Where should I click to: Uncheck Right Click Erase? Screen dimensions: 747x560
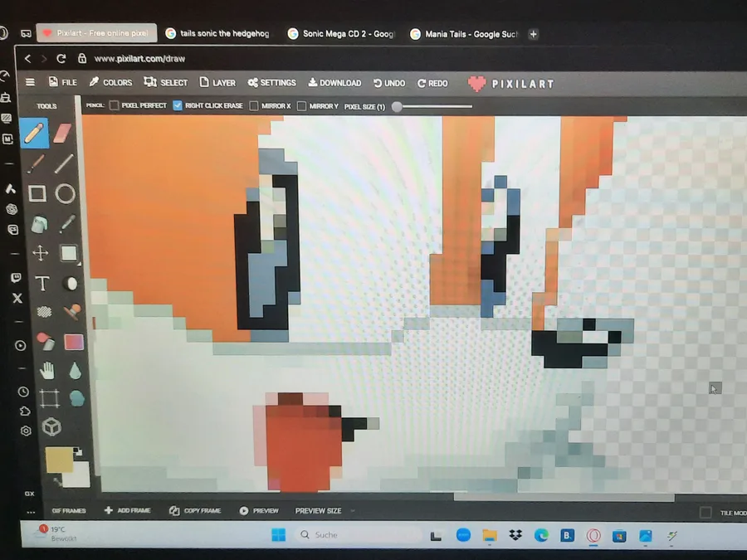178,105
